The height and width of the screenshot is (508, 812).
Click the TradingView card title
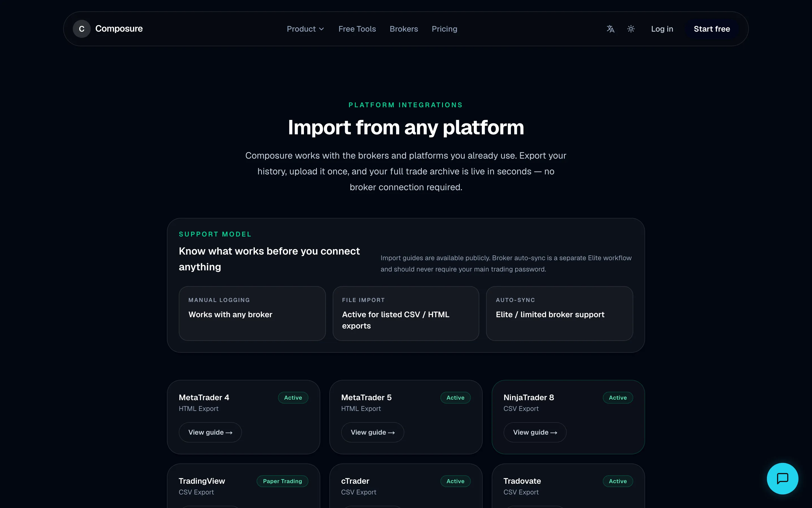point(202,481)
